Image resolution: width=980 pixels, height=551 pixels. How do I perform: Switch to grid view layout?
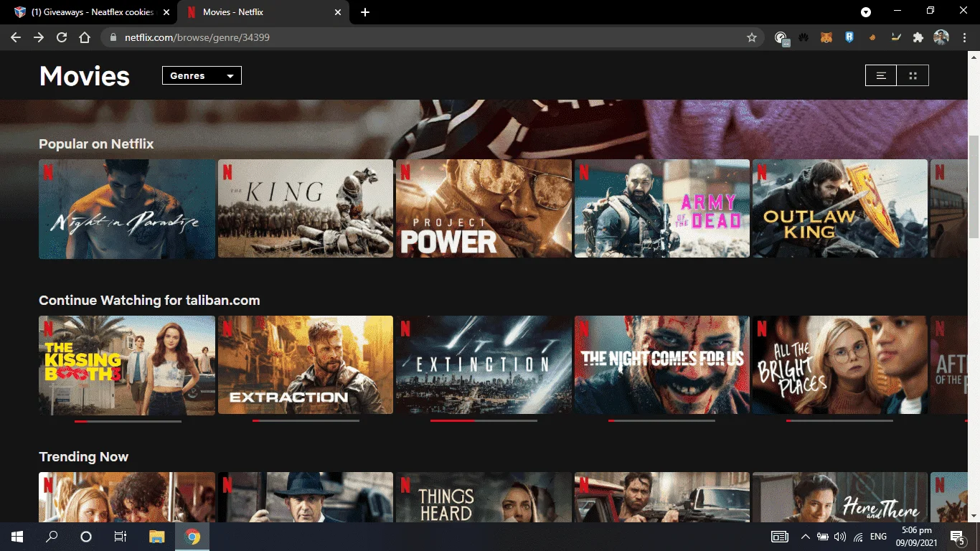click(913, 75)
